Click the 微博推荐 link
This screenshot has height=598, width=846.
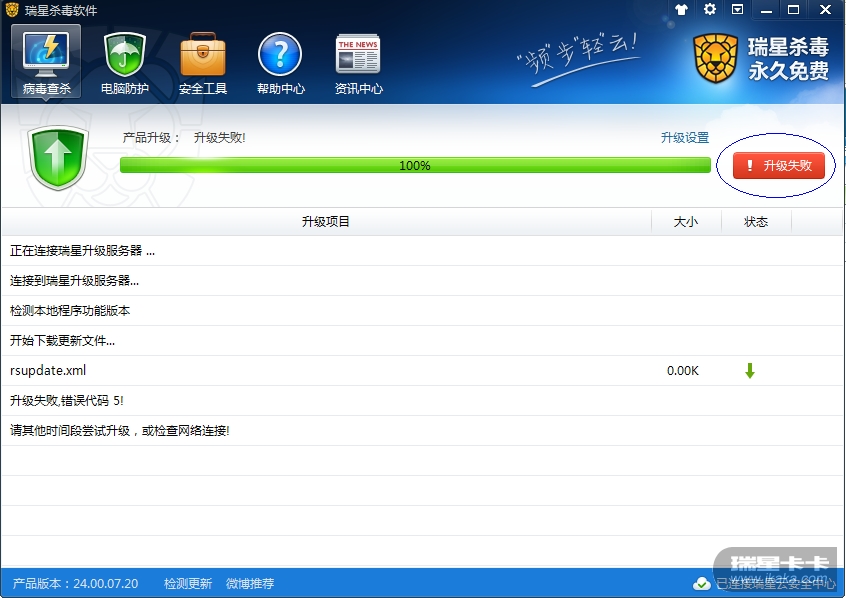250,583
